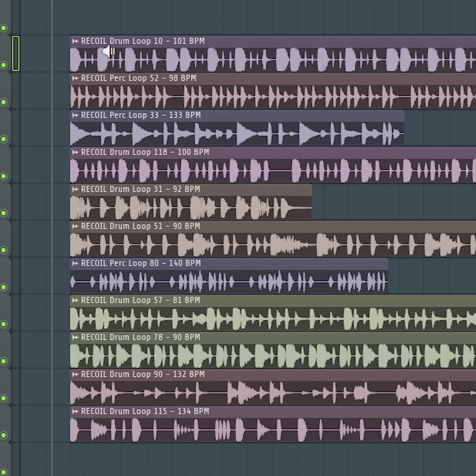Select the RECOIL Drum Loop 118 title bar
The height and width of the screenshot is (476, 476).
click(273, 152)
